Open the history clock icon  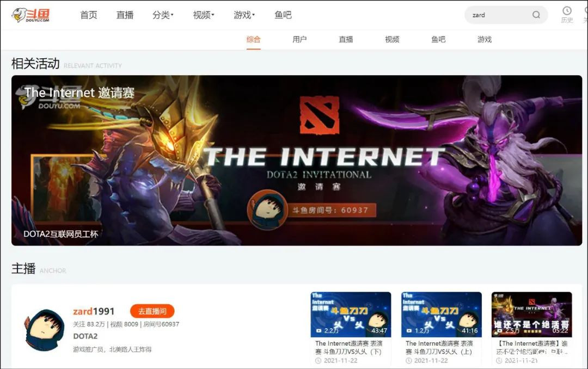point(567,10)
